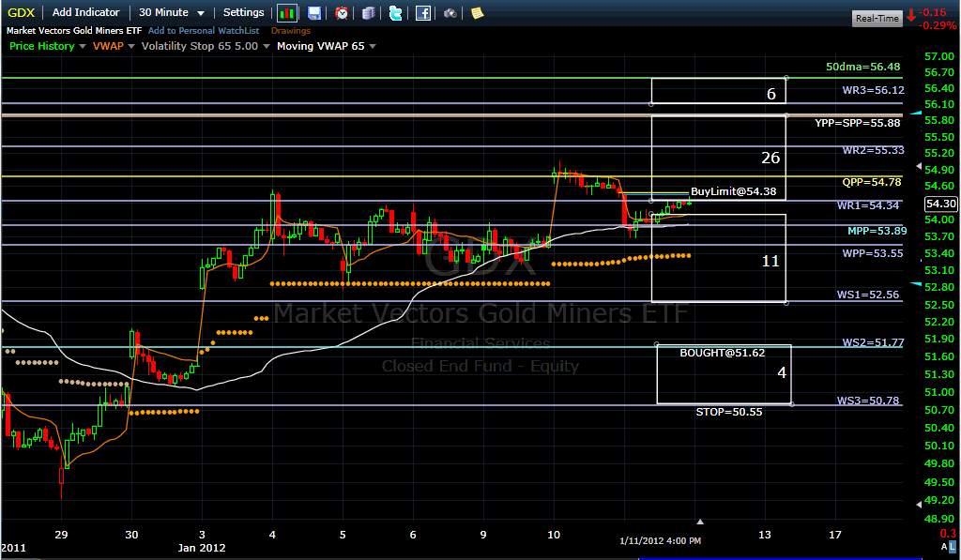The width and height of the screenshot is (961, 560).
Task: Click the WR1=54.34 pivot label
Action: pos(868,205)
